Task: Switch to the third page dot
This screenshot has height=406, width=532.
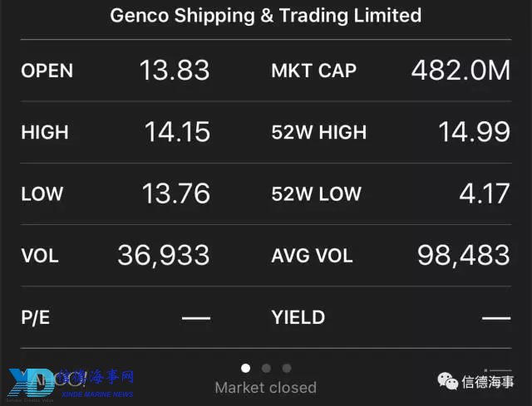Action: 287,368
